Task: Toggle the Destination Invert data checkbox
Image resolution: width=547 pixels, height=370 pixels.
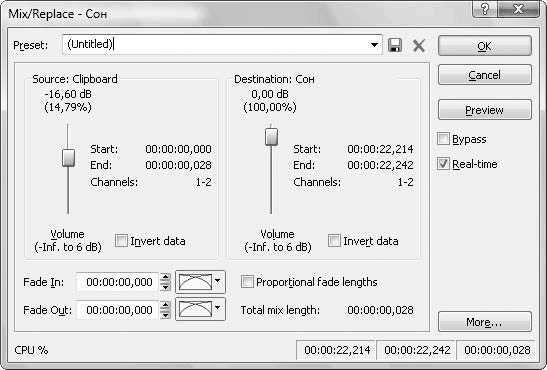Action: click(334, 241)
